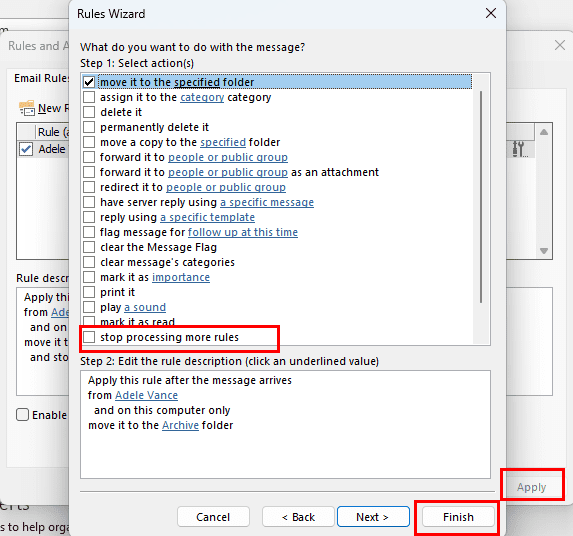Tick 'mark it as importance' checkbox
This screenshot has width=573, height=536.
(89, 277)
